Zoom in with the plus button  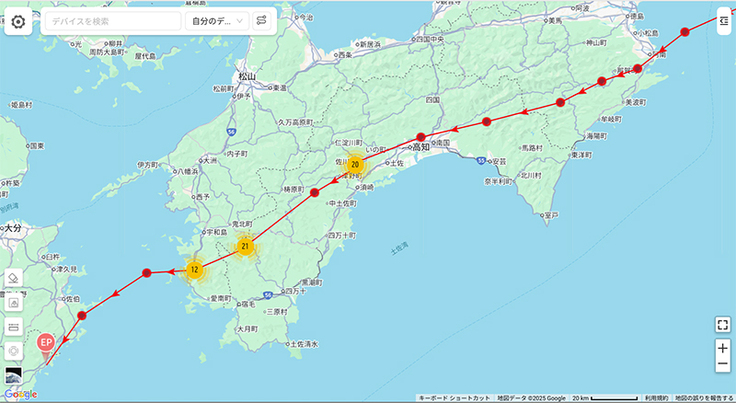pos(722,348)
